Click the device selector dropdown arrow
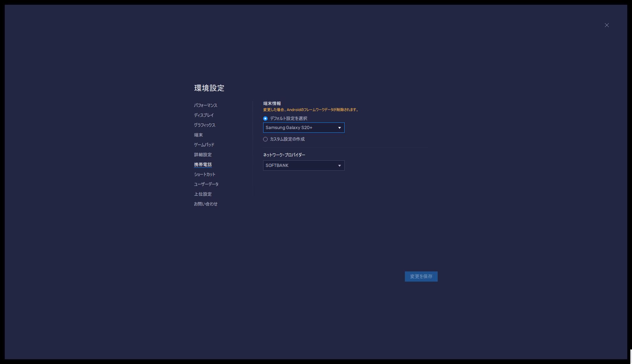This screenshot has width=632, height=364. [340, 127]
